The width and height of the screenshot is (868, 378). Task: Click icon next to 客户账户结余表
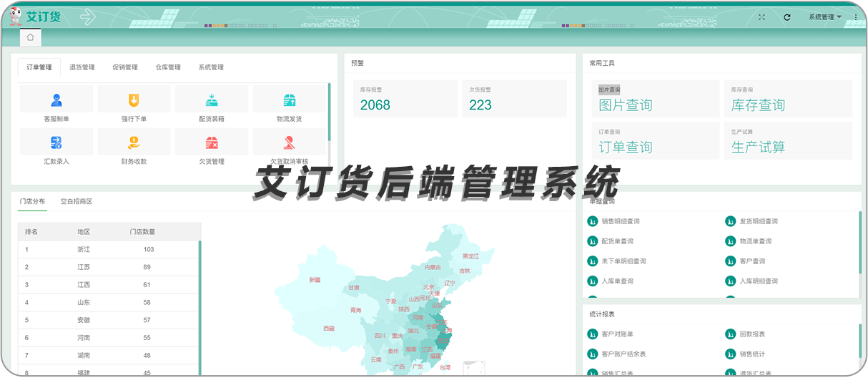[592, 354]
